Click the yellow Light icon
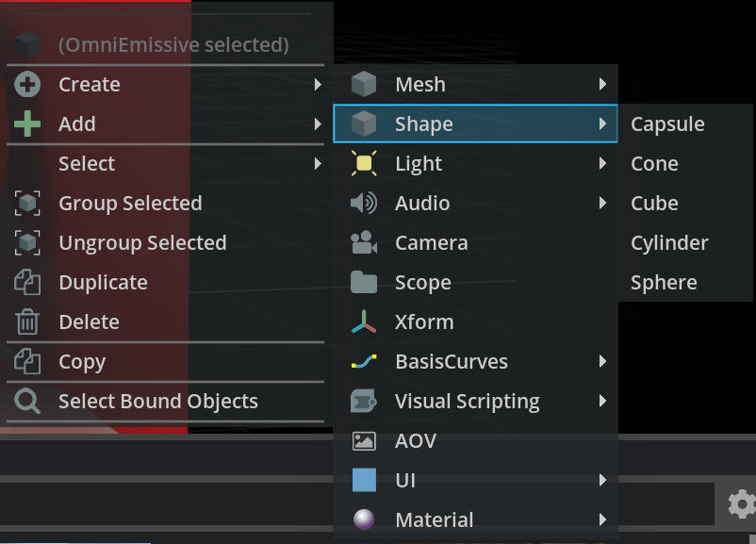This screenshot has width=756, height=544. 364,164
